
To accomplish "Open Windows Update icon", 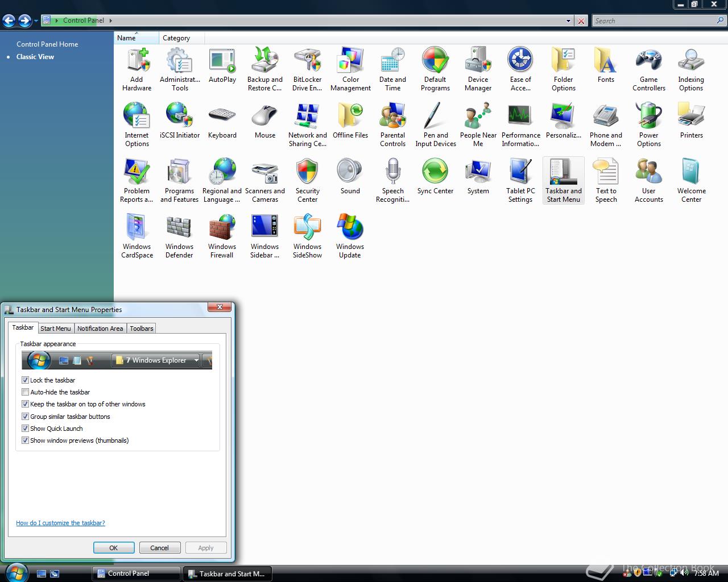I will pyautogui.click(x=350, y=236).
